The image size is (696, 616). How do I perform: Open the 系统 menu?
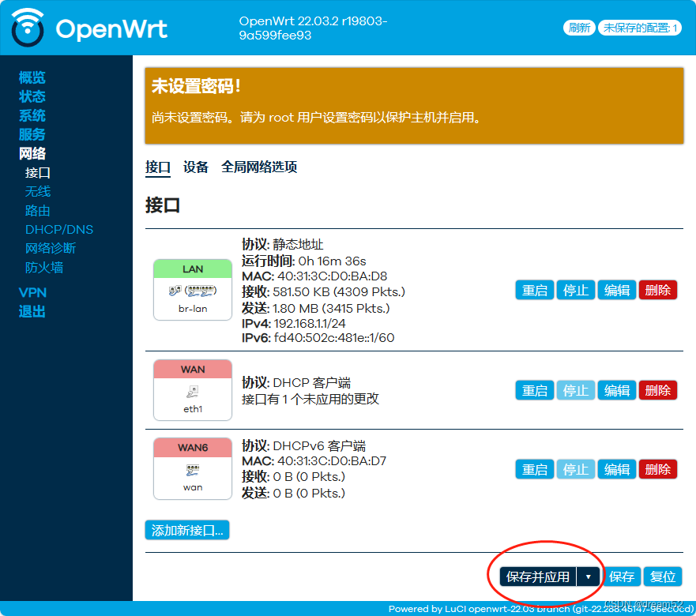tap(32, 115)
